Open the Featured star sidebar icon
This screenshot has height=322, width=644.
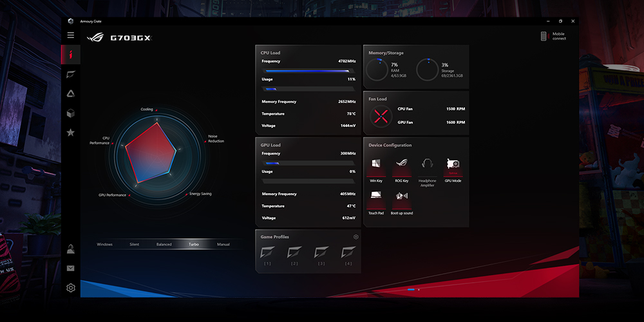pyautogui.click(x=71, y=132)
